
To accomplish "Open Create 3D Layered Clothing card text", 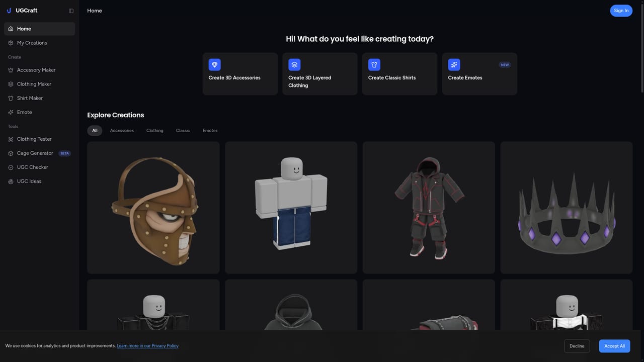I will [x=309, y=81].
